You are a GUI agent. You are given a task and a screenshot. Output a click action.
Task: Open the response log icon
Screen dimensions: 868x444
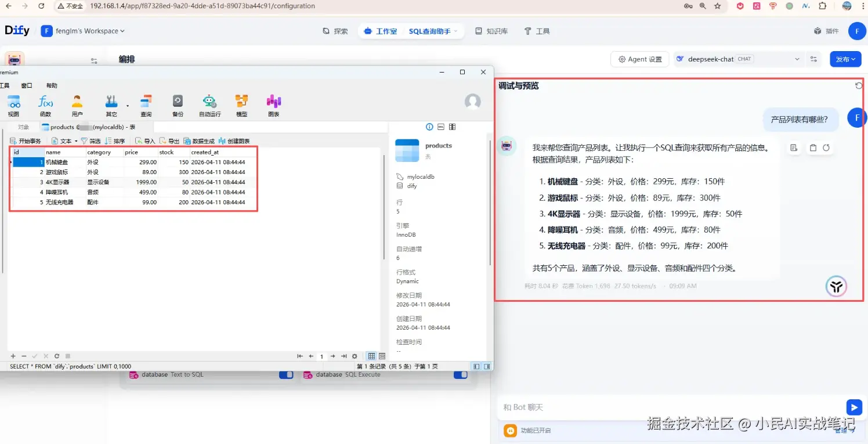point(794,148)
